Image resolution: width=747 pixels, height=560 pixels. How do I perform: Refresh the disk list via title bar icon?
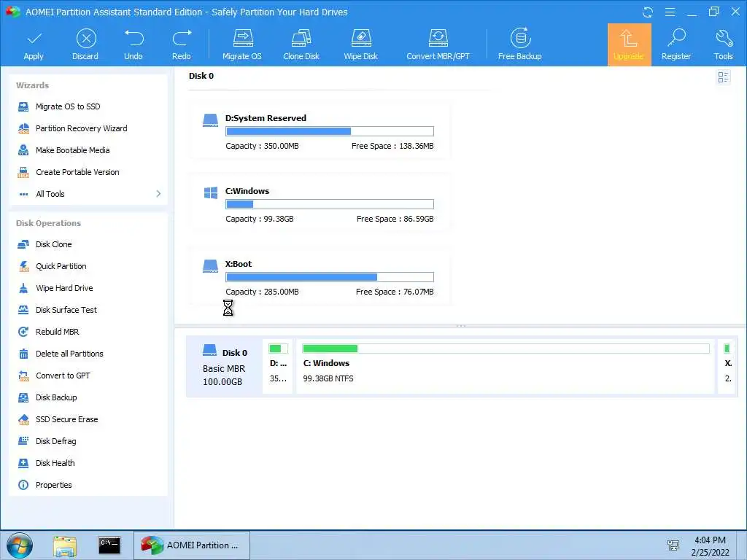tap(648, 12)
